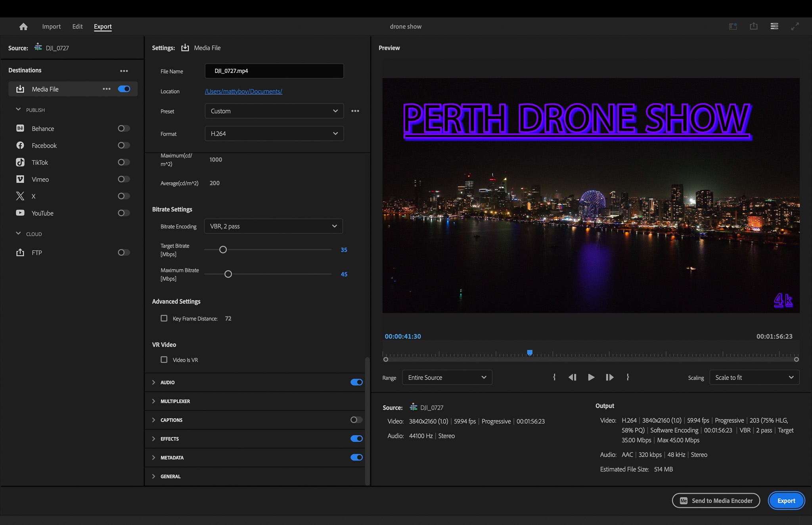Select the Export tab
The height and width of the screenshot is (525, 812).
coord(103,27)
